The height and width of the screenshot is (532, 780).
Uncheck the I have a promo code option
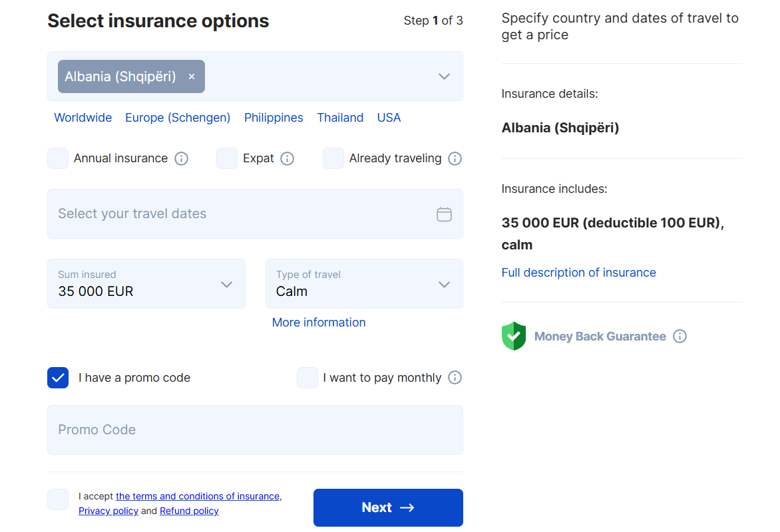coord(58,377)
